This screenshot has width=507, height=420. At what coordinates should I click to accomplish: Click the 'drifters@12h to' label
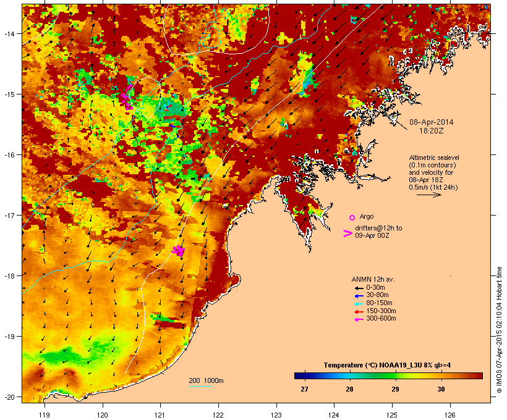coord(378,228)
